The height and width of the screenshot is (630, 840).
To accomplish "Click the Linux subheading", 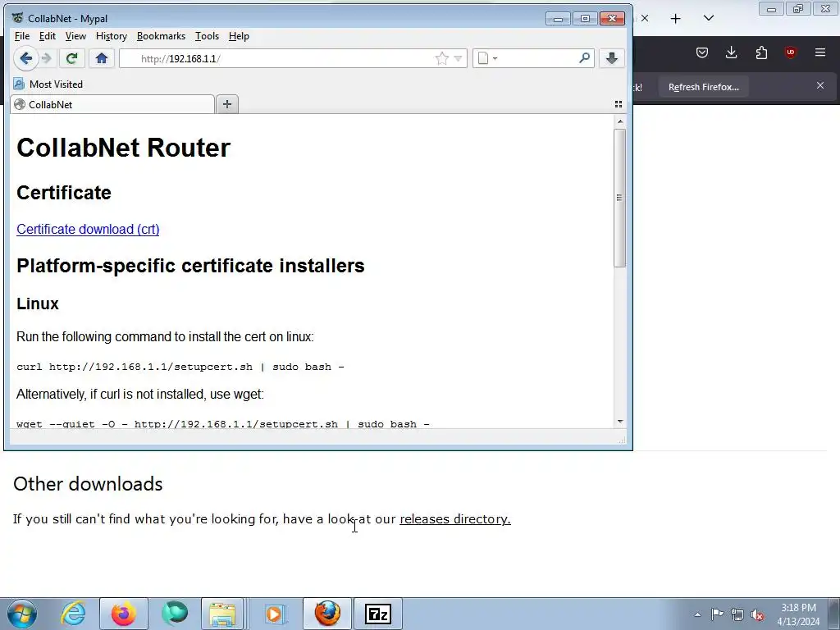I will click(x=38, y=304).
